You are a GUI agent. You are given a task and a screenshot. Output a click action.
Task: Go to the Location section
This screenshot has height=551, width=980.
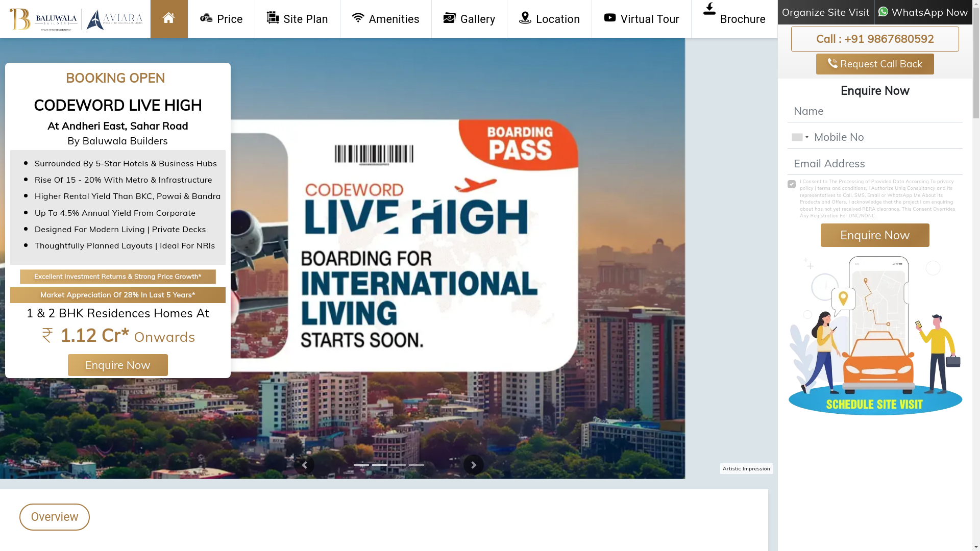pos(550,19)
